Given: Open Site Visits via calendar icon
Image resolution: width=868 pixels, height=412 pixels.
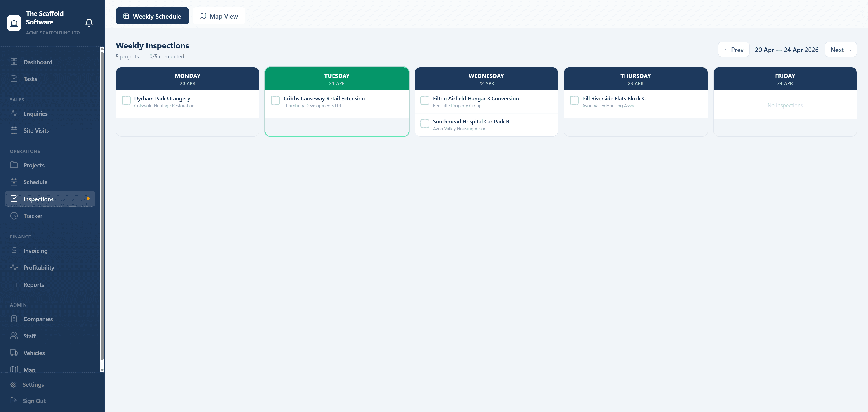Looking at the screenshot, I should coord(14,130).
